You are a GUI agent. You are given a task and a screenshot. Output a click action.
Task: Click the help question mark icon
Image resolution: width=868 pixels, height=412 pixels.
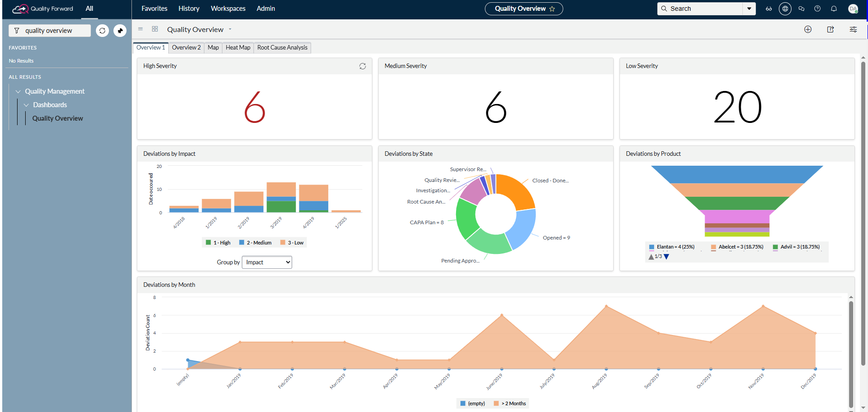click(818, 9)
